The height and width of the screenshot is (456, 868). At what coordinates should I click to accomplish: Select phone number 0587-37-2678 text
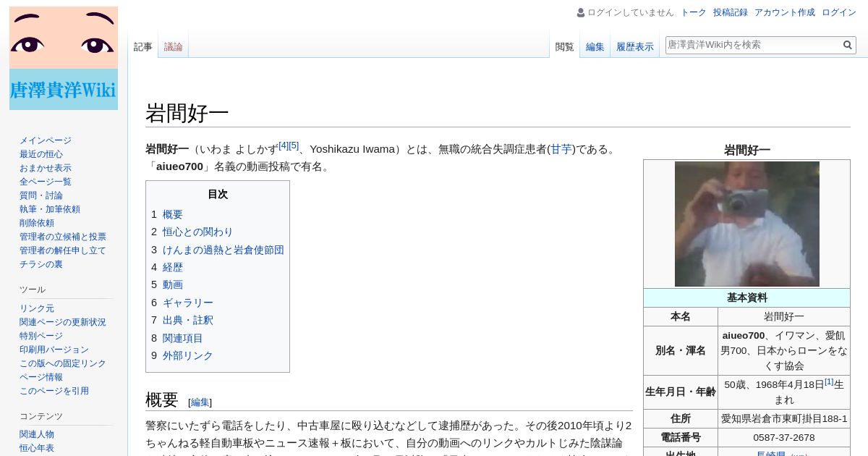click(784, 438)
